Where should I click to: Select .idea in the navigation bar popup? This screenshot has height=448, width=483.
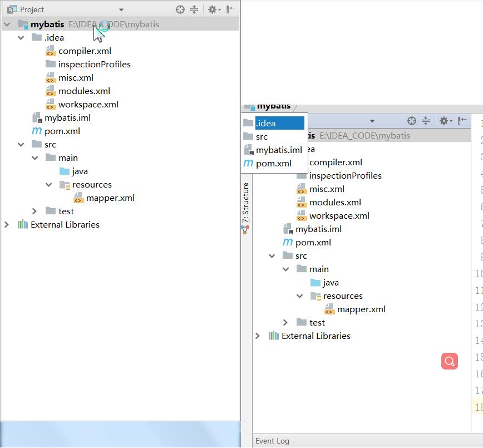[x=274, y=123]
